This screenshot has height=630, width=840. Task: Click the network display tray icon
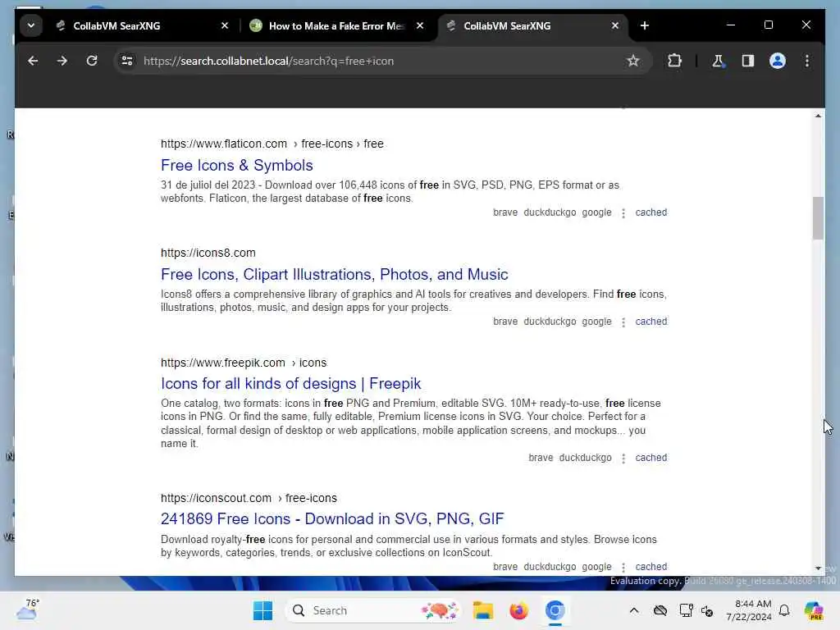point(686,610)
